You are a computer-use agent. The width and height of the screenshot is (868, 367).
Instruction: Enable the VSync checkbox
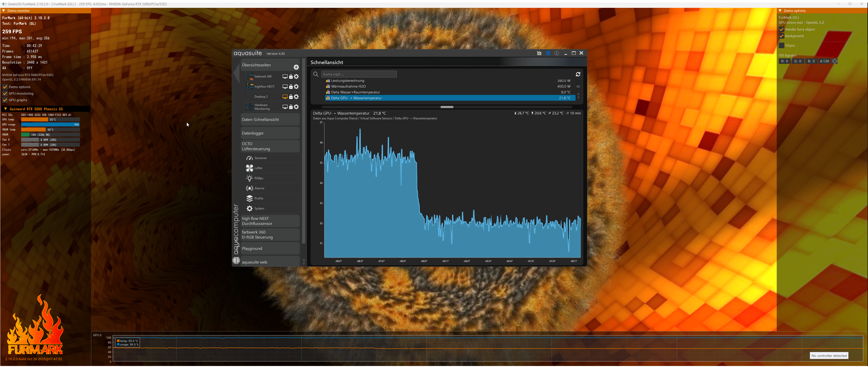pyautogui.click(x=782, y=45)
